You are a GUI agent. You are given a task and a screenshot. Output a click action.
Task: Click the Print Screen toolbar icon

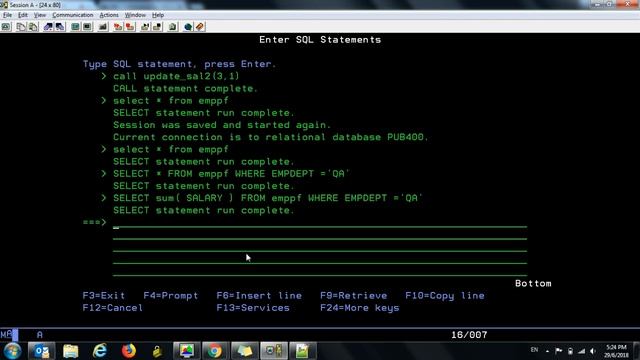click(6, 27)
